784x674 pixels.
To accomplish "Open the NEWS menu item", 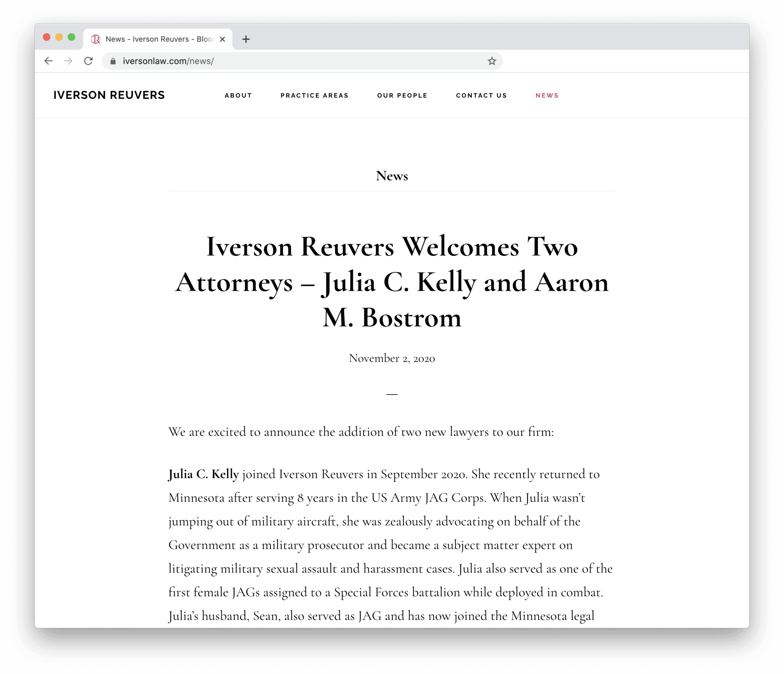I will coord(547,95).
